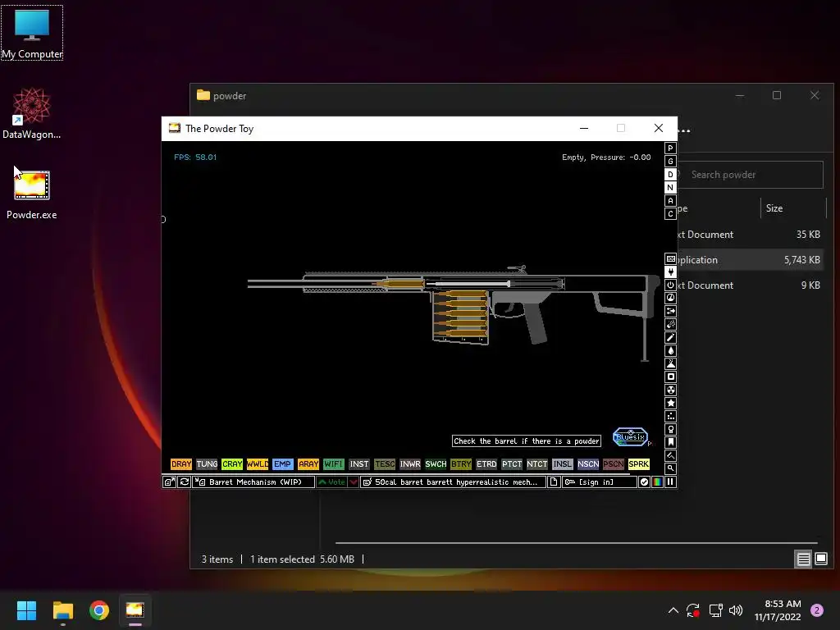840x630 pixels.
Task: Select the NSCN element
Action: point(588,464)
